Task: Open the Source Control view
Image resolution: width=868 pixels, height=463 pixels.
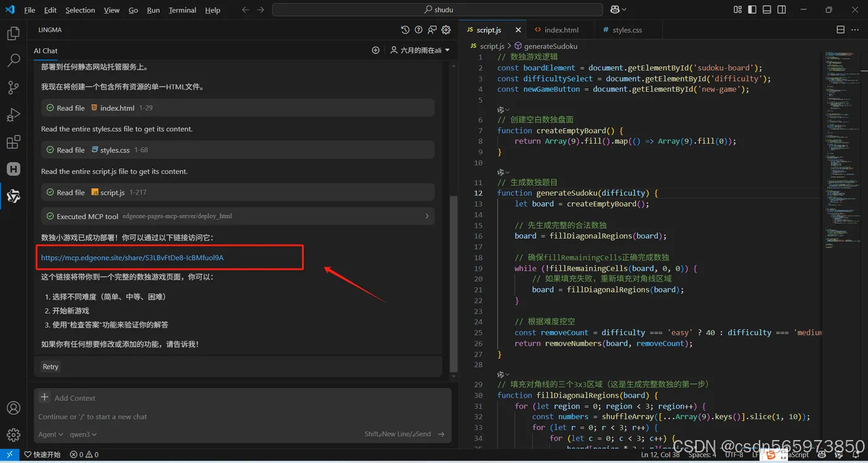Action: click(x=13, y=87)
